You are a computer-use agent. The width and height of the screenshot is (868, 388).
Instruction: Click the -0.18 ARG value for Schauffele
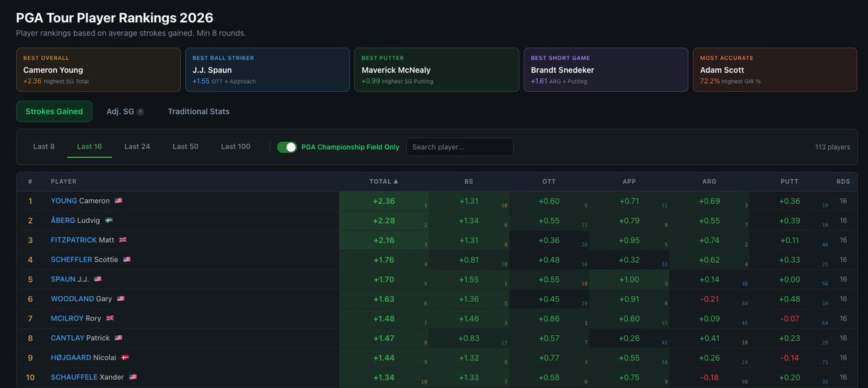click(709, 377)
